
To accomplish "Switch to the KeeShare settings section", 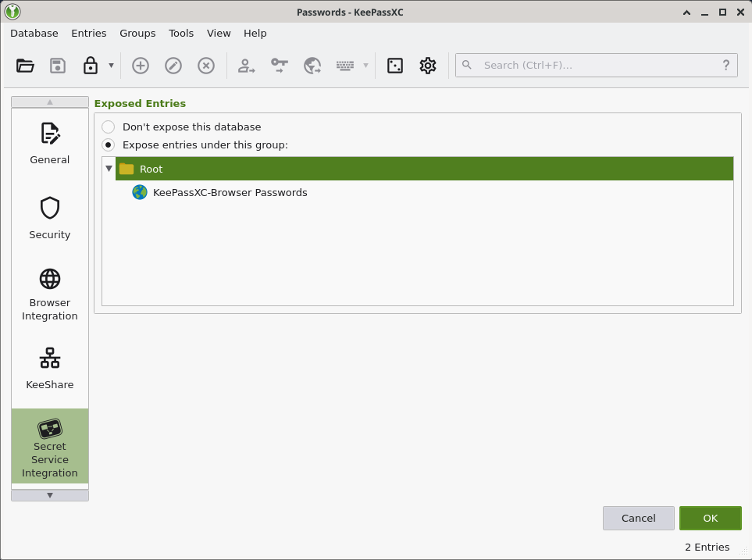I will pos(50,368).
